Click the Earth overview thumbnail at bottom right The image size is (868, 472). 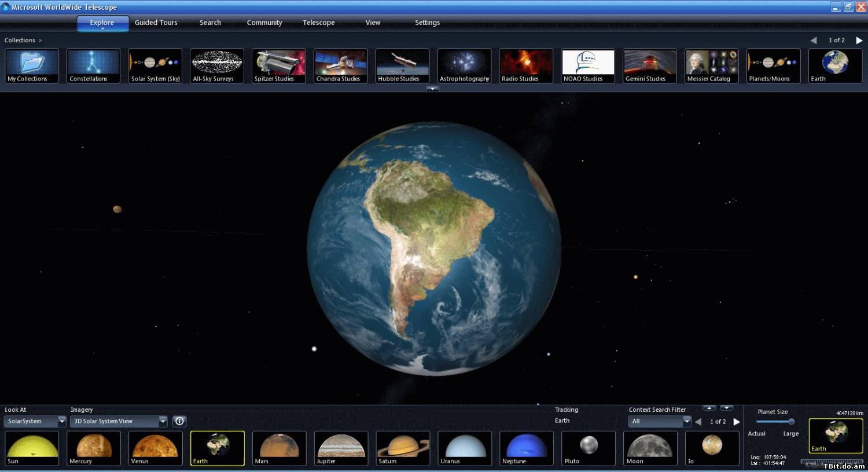pyautogui.click(x=836, y=436)
